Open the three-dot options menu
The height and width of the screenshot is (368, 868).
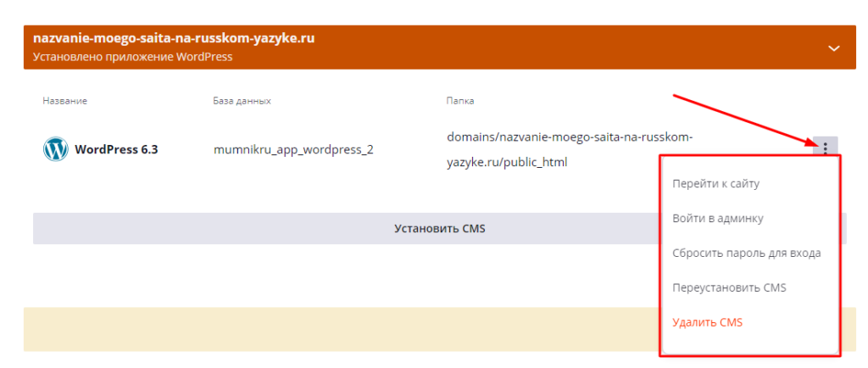pyautogui.click(x=826, y=148)
